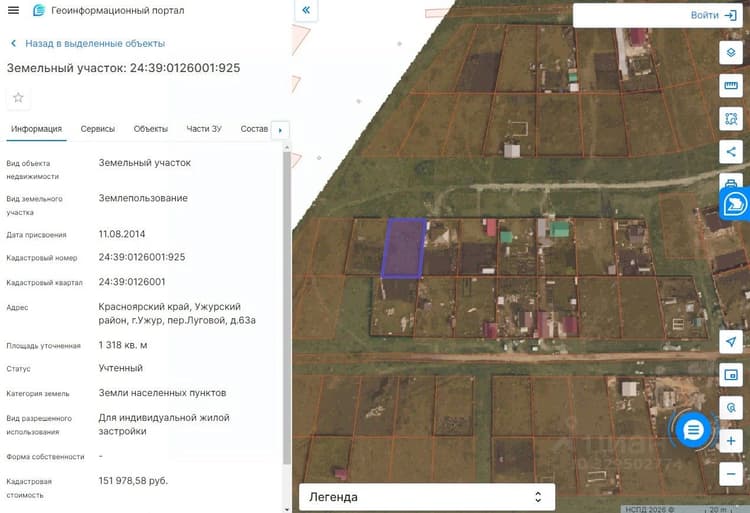
Task: Expand the Легенда dropdown
Action: tap(427, 497)
